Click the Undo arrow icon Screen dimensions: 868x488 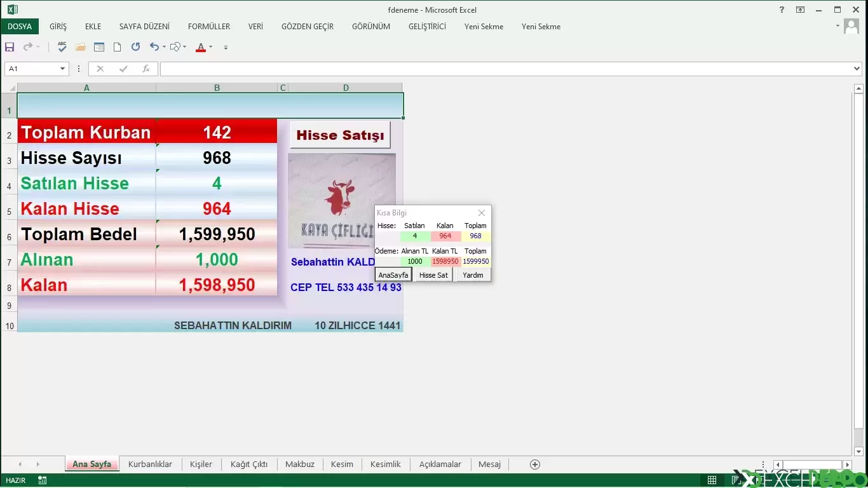click(154, 47)
